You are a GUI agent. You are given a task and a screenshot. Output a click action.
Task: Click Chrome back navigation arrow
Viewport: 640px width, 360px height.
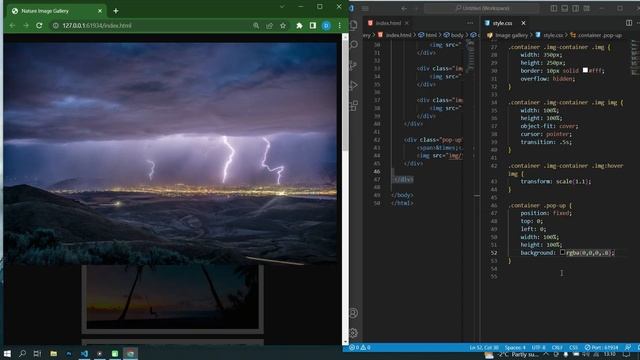[x=12, y=25]
